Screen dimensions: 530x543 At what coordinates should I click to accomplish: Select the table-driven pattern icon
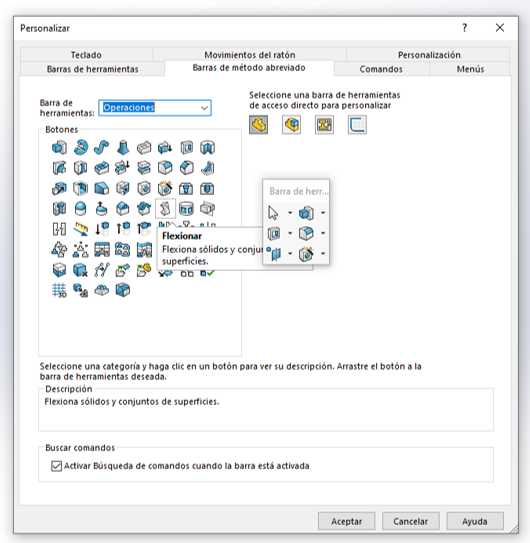(x=101, y=249)
